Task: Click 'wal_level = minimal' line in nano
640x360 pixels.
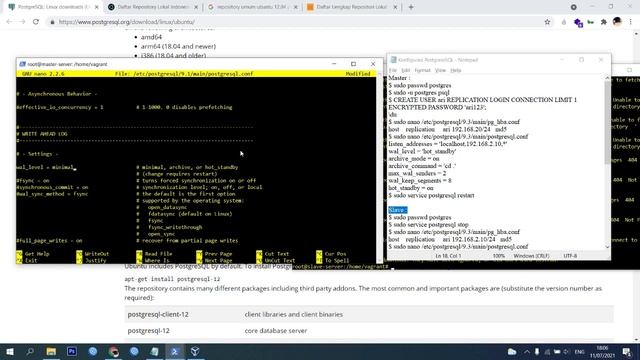Action: click(46, 167)
